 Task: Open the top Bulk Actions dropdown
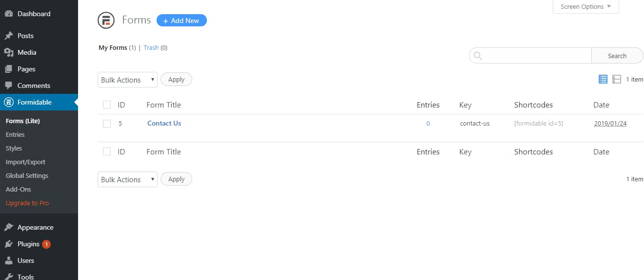(127, 80)
